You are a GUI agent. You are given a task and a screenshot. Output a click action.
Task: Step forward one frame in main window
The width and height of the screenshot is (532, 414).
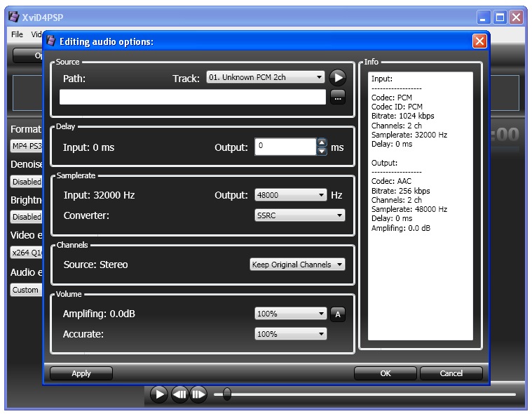pos(198,394)
